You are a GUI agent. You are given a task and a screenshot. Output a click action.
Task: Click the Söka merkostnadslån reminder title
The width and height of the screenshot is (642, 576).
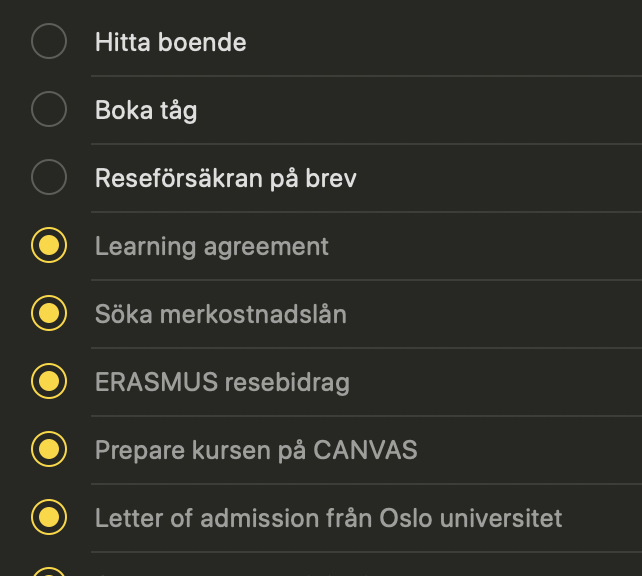[221, 314]
